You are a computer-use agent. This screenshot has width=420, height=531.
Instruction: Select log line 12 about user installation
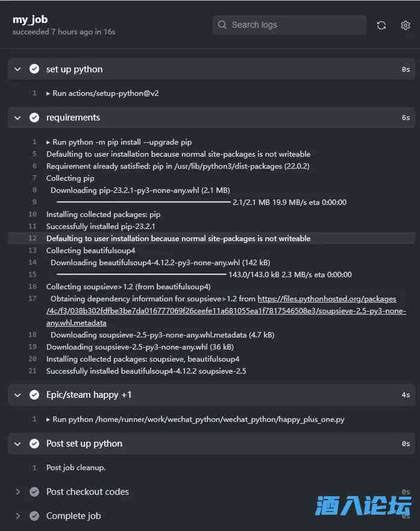coord(178,239)
